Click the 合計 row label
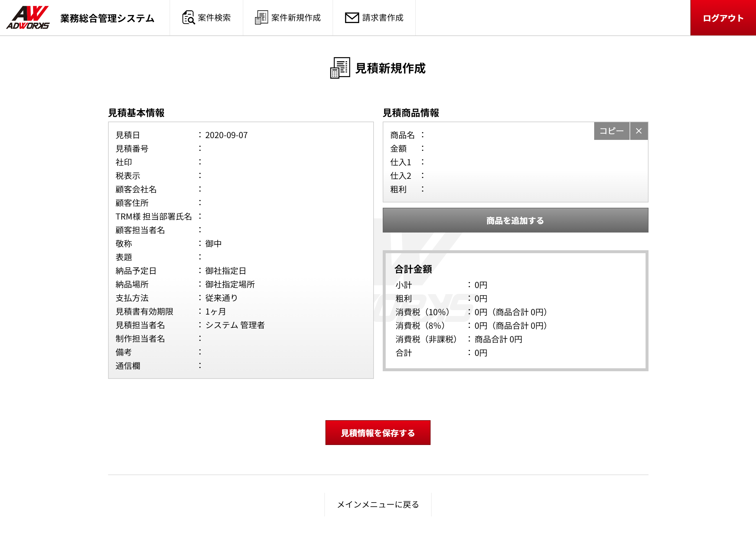 coord(404,353)
